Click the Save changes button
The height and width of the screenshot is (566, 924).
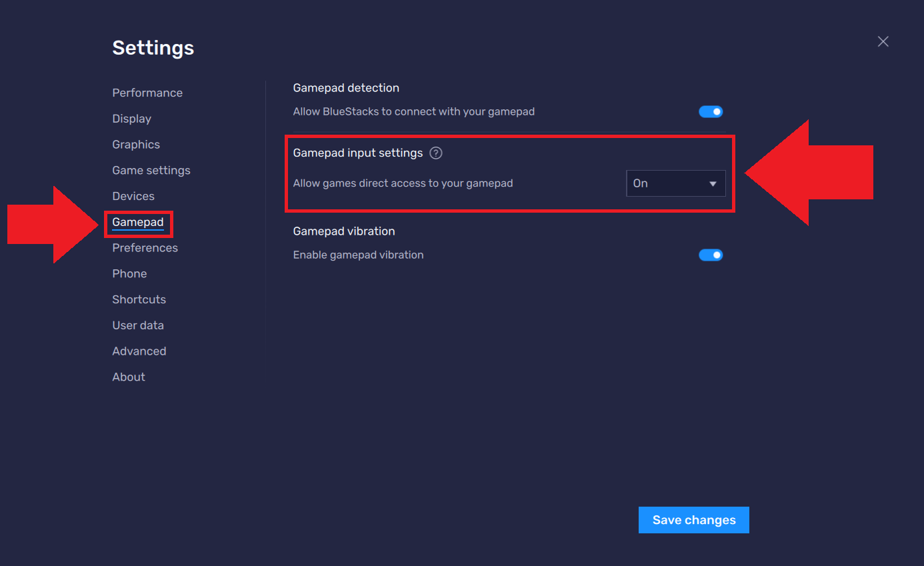pos(693,520)
